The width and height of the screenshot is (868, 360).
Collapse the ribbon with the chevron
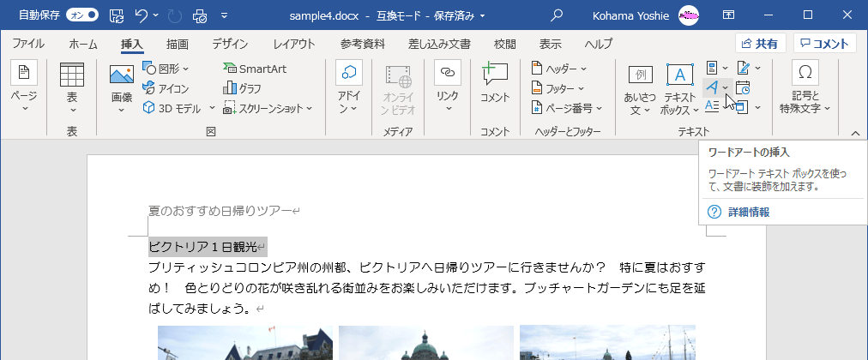[x=854, y=132]
